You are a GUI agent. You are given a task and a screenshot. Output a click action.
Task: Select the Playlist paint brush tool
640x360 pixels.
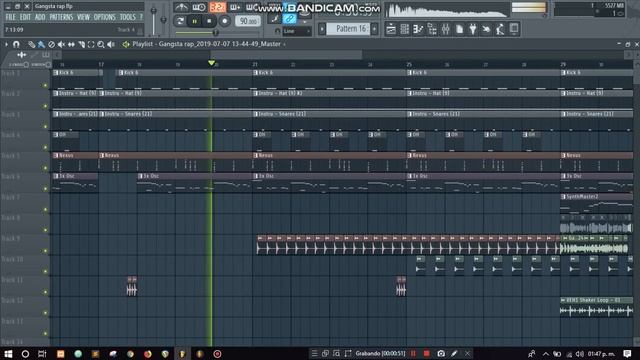[x=41, y=44]
